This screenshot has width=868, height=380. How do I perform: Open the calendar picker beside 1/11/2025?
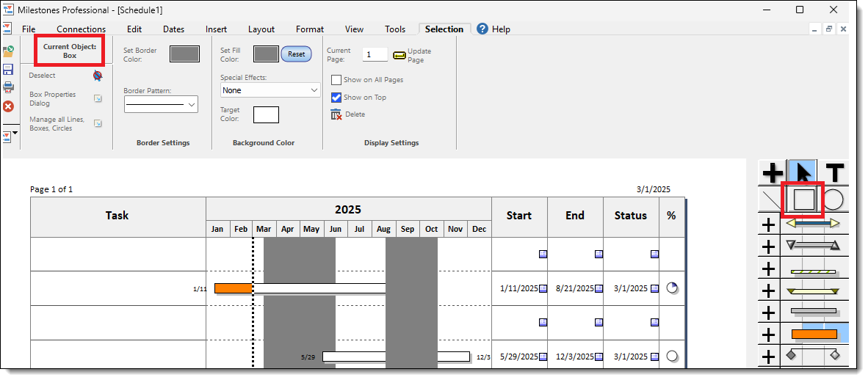pyautogui.click(x=543, y=289)
